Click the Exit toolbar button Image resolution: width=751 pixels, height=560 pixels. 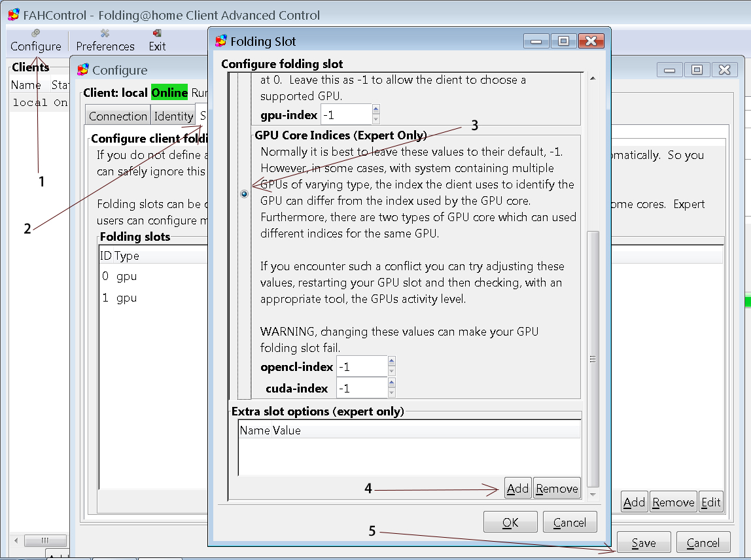[x=157, y=41]
